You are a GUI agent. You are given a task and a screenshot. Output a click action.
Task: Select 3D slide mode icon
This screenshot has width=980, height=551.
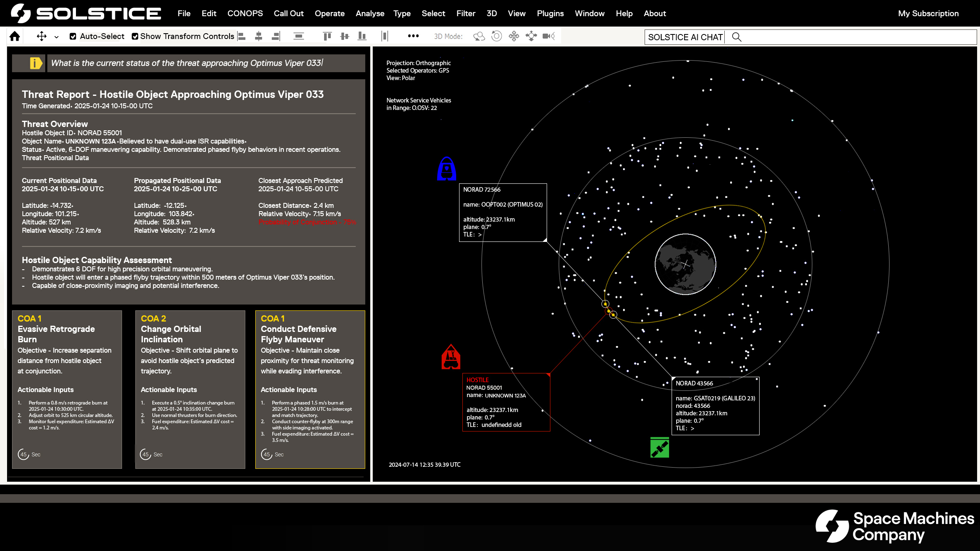[531, 37]
